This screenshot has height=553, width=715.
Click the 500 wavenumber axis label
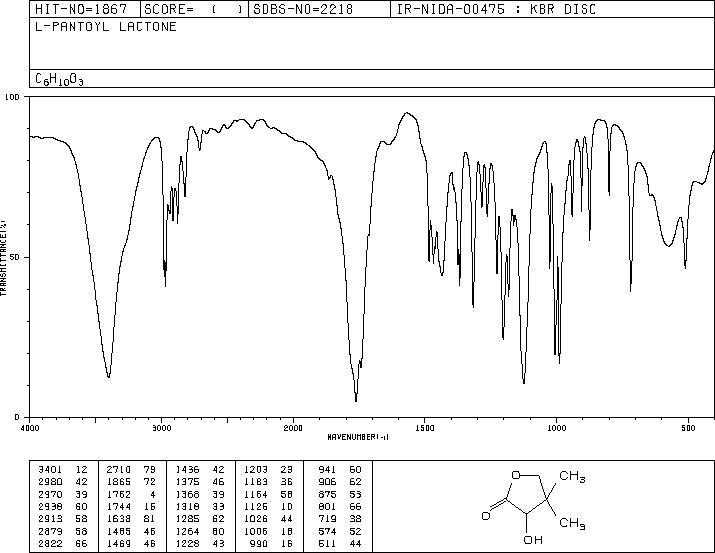[688, 428]
